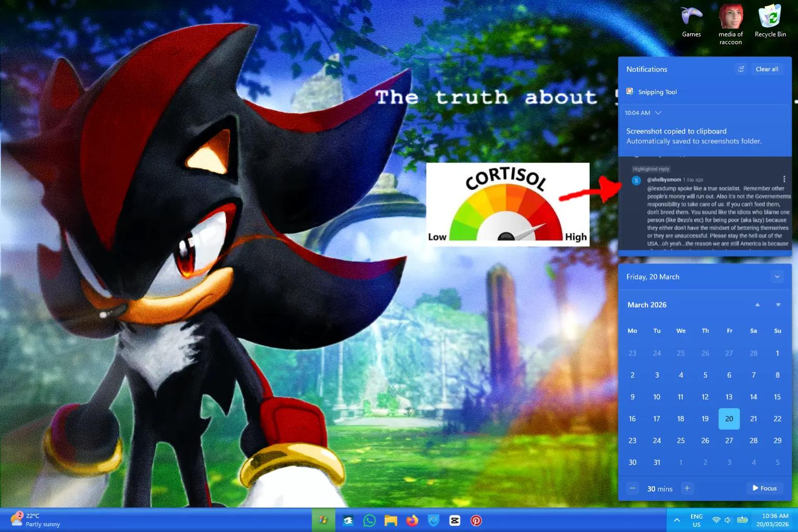Screen dimensions: 798x532
Task: Launch CapCut from the taskbar
Action: (455, 520)
